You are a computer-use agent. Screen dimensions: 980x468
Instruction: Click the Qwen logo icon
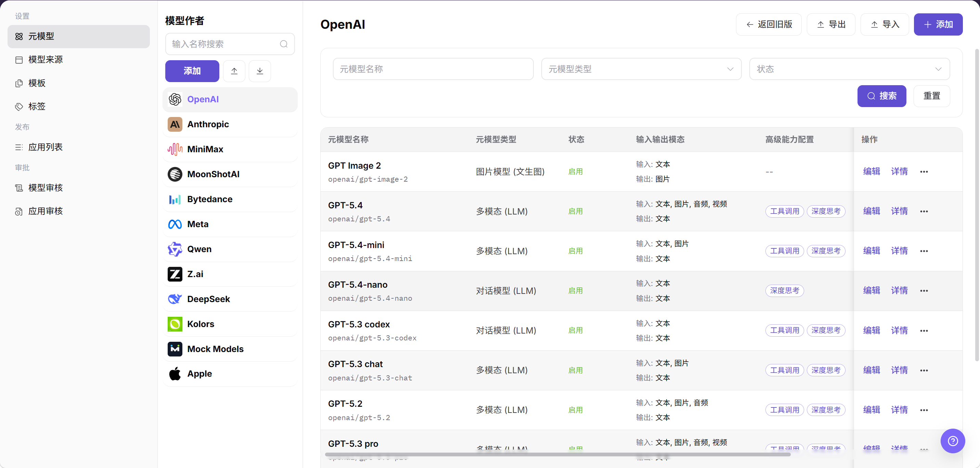[x=175, y=249]
